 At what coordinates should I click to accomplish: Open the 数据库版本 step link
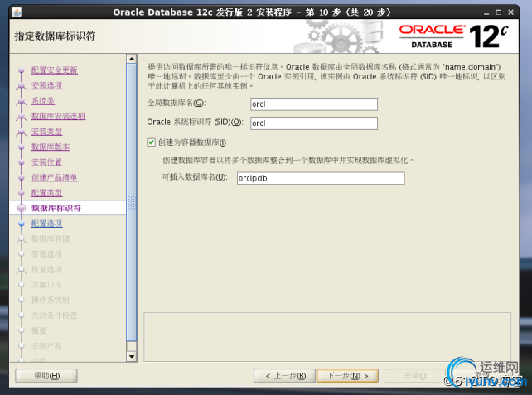coord(51,147)
